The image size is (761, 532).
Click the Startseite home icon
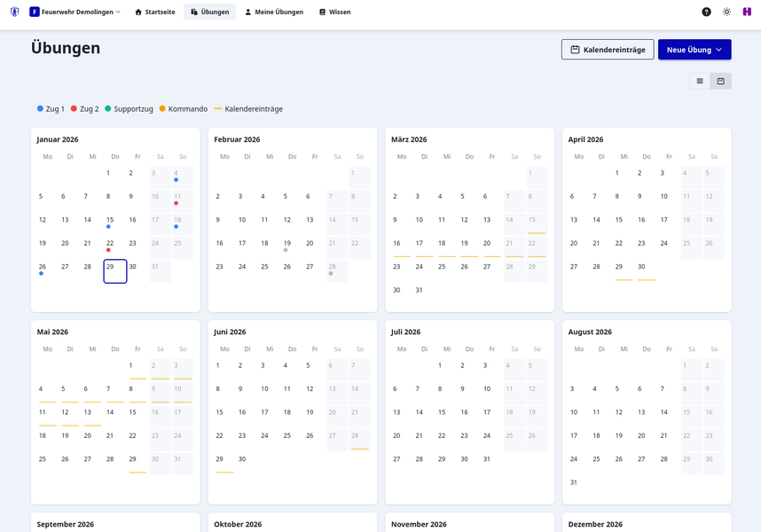138,12
